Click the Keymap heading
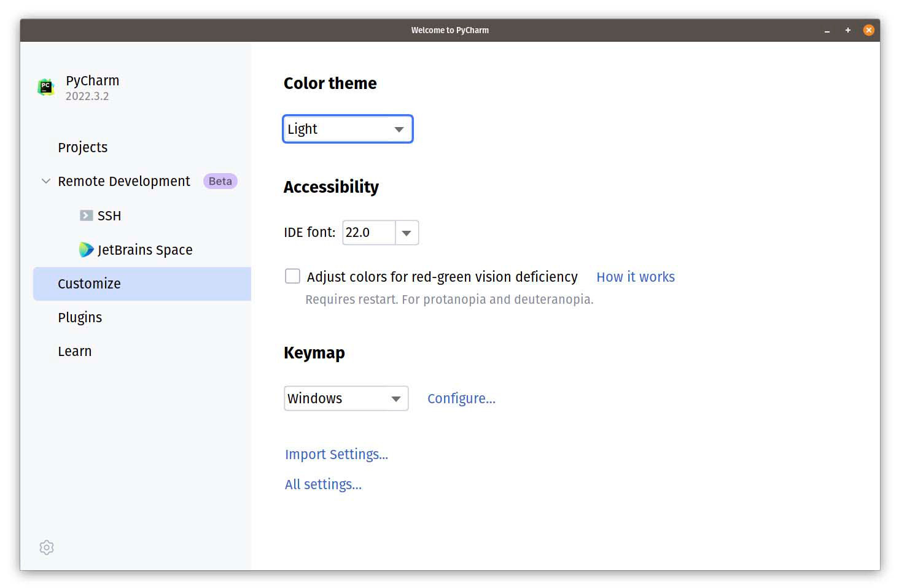The image size is (907, 588). 314,353
